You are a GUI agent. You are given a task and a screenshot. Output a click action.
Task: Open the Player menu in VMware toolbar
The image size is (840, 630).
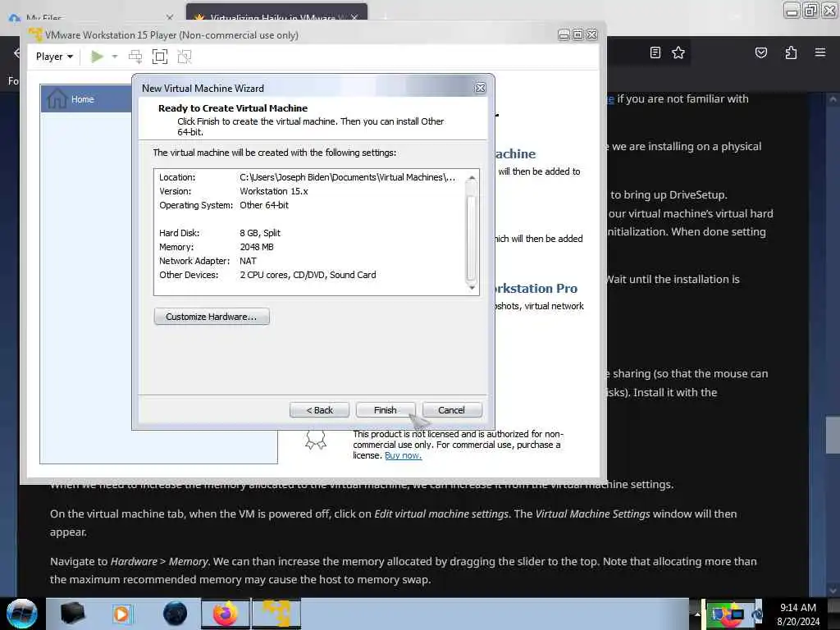[54, 57]
